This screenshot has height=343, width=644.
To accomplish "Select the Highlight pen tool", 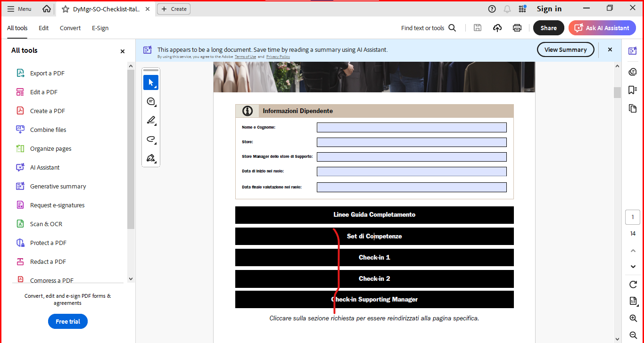I will tap(151, 120).
